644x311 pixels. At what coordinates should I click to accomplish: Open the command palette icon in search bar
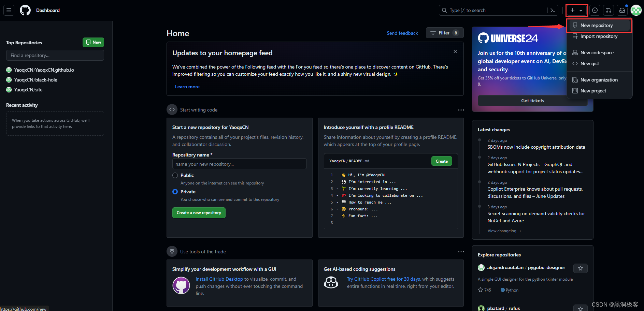pyautogui.click(x=553, y=10)
